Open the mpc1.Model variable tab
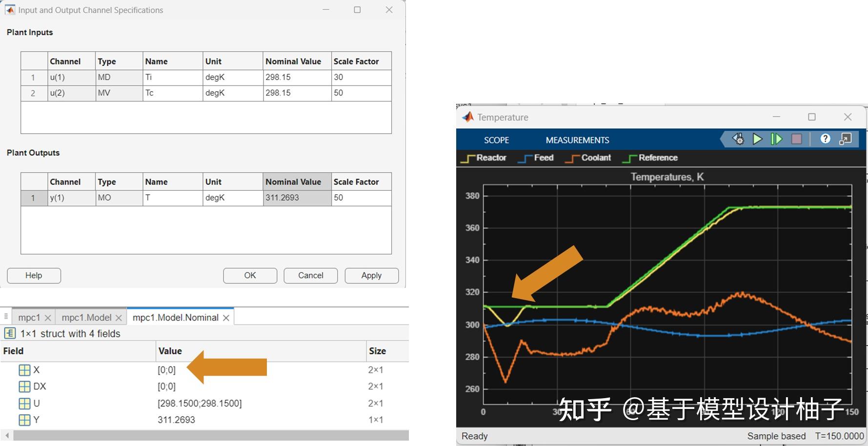This screenshot has width=868, height=446. point(86,317)
